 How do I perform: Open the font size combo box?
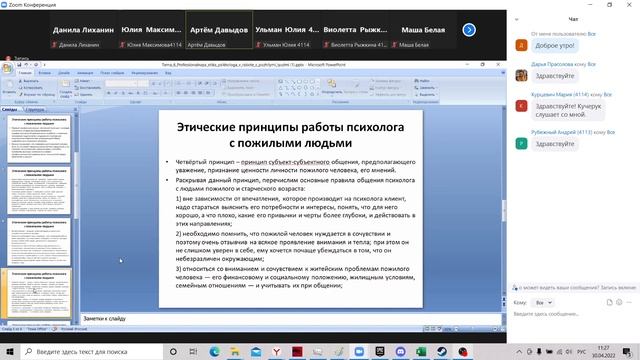click(143, 83)
